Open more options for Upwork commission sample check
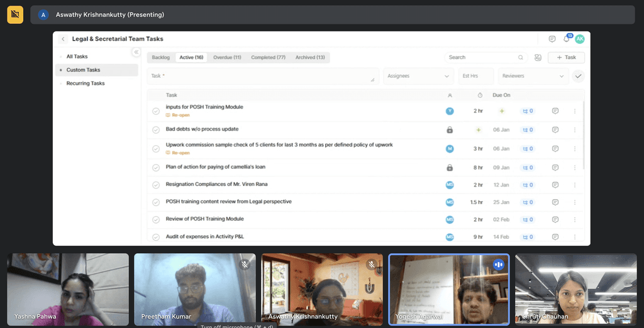 (x=575, y=149)
